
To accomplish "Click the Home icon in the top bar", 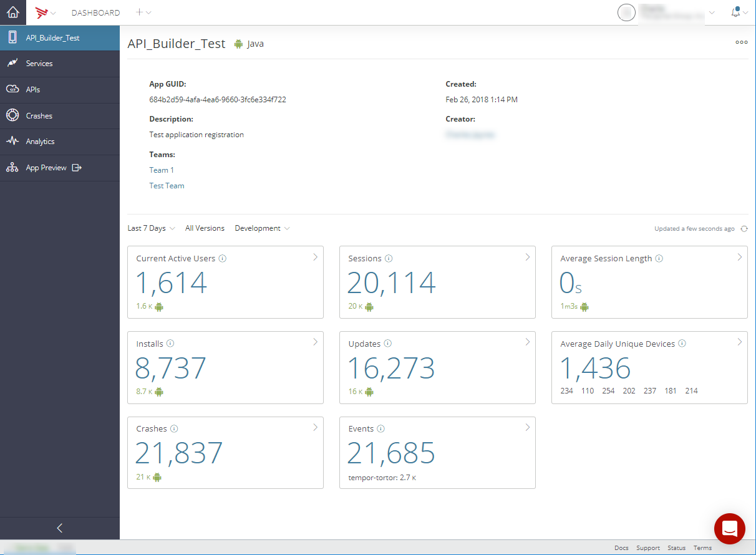I will (x=12, y=12).
